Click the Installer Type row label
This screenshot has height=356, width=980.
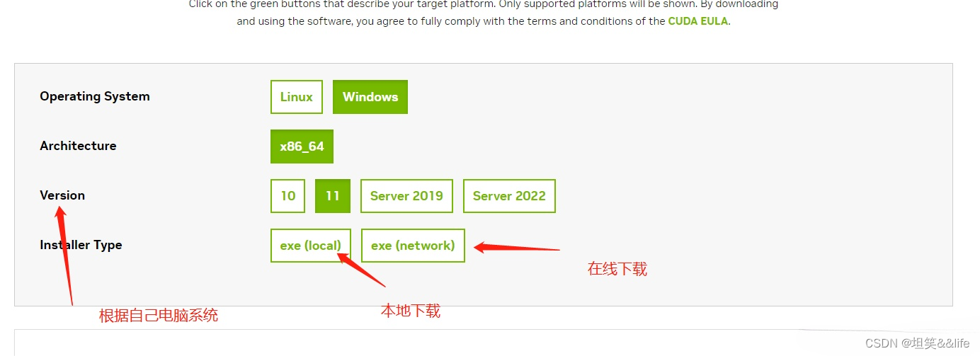(x=81, y=245)
